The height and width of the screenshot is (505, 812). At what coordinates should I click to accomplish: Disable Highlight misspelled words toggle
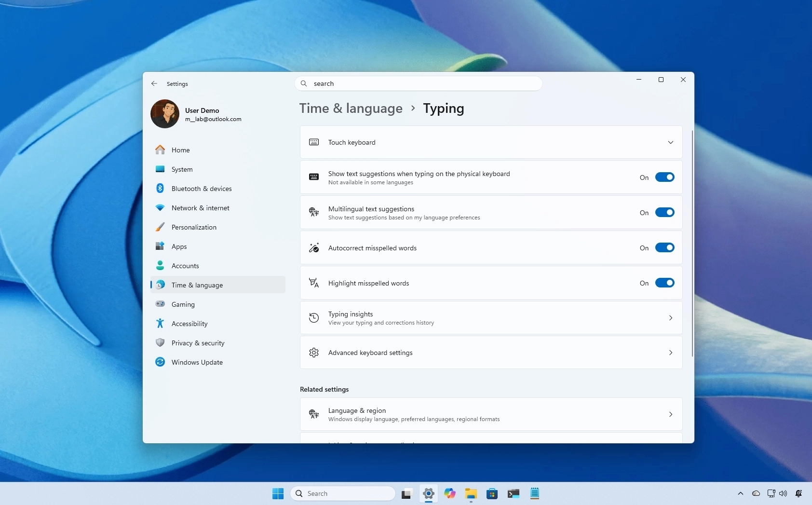(664, 283)
